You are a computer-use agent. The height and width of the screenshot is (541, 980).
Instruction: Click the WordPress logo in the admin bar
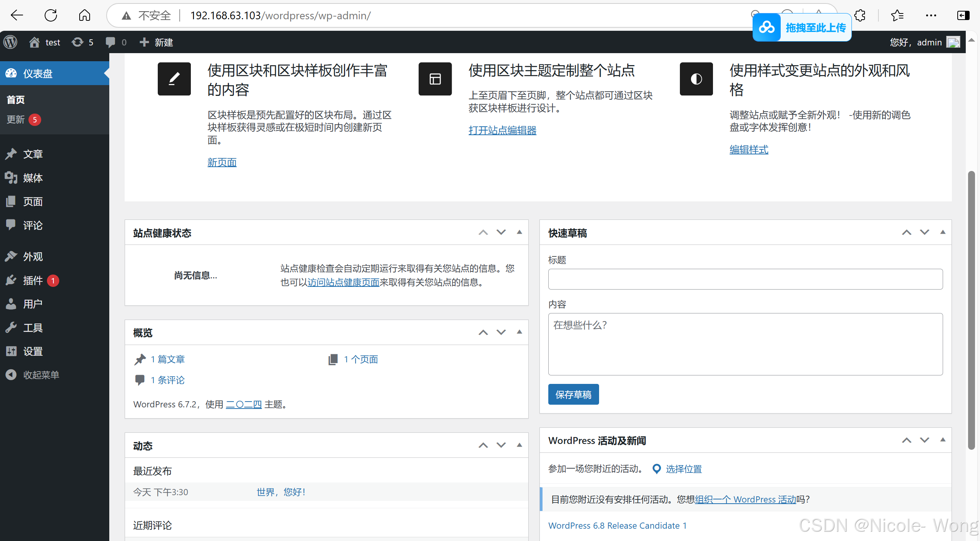[x=10, y=42]
